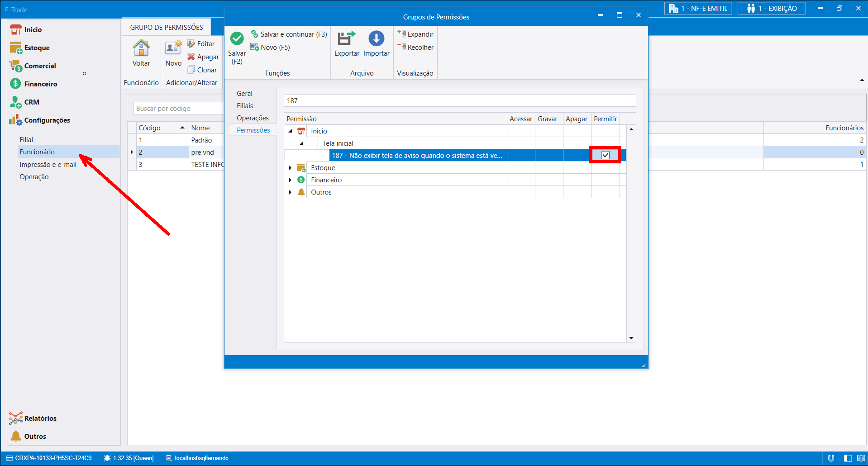The width and height of the screenshot is (868, 466).
Task: Click the Apagar red X icon
Action: pyautogui.click(x=191, y=57)
